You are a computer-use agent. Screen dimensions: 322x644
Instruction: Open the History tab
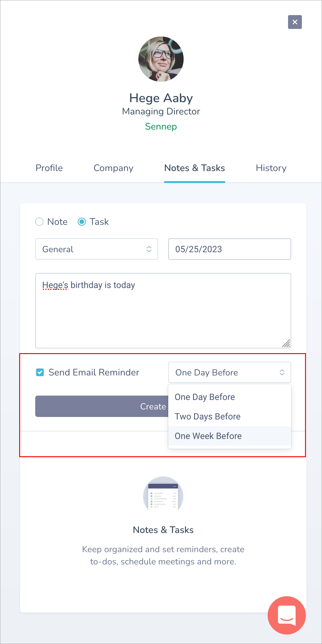pyautogui.click(x=271, y=168)
